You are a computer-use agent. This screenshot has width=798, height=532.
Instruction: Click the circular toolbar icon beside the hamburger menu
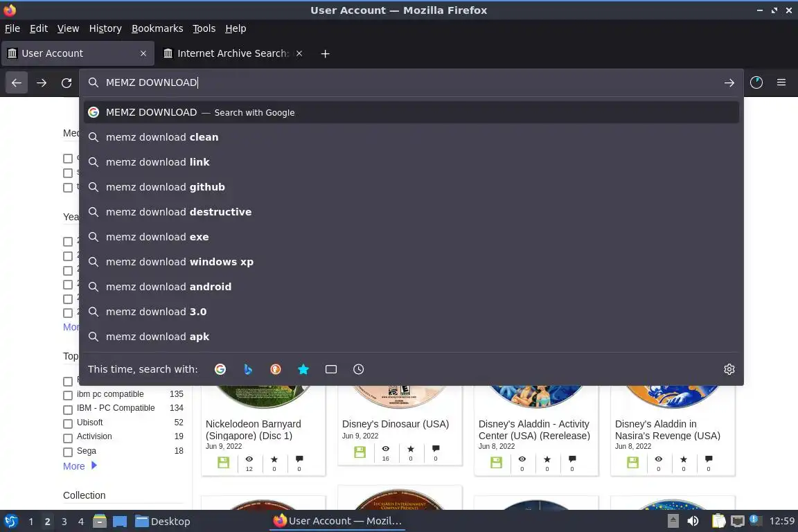[x=756, y=82]
